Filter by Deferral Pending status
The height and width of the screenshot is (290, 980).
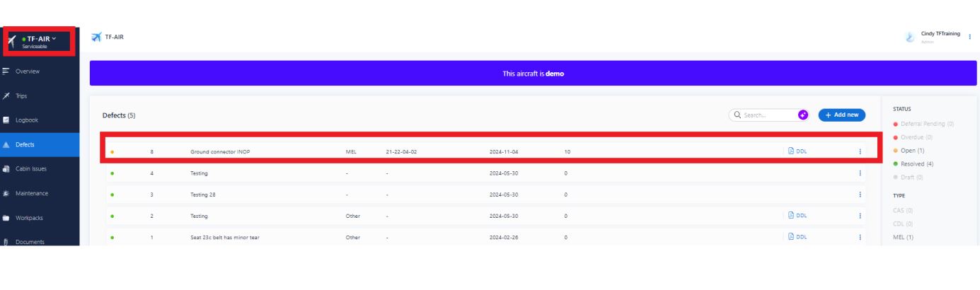pos(923,124)
